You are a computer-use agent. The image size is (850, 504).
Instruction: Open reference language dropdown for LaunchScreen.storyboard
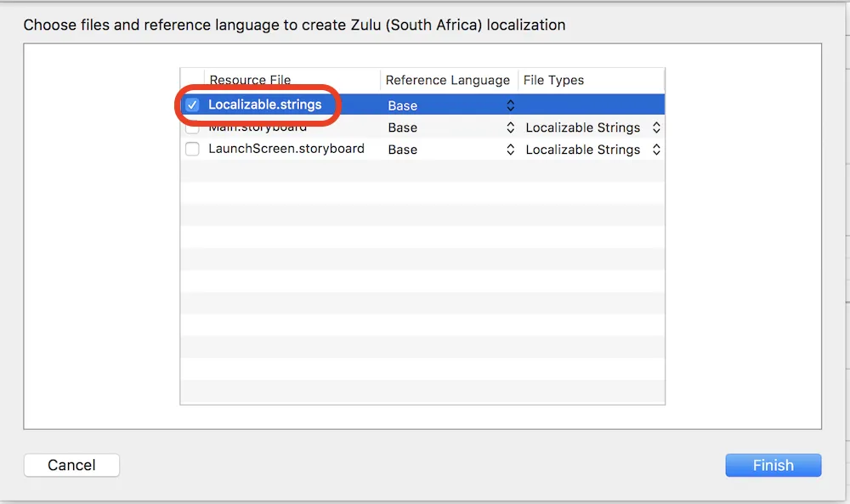click(510, 150)
